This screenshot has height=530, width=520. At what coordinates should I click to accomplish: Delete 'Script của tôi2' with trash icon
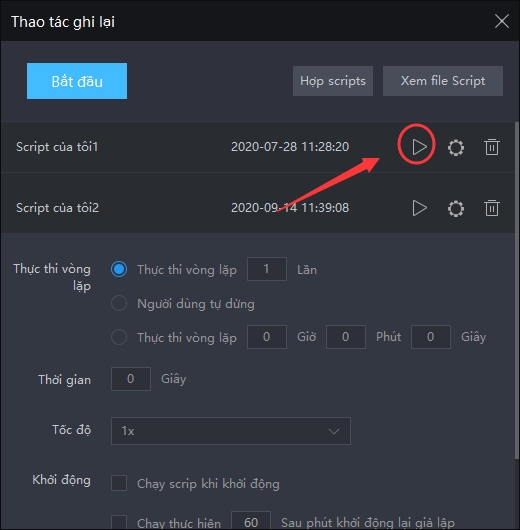coord(492,208)
